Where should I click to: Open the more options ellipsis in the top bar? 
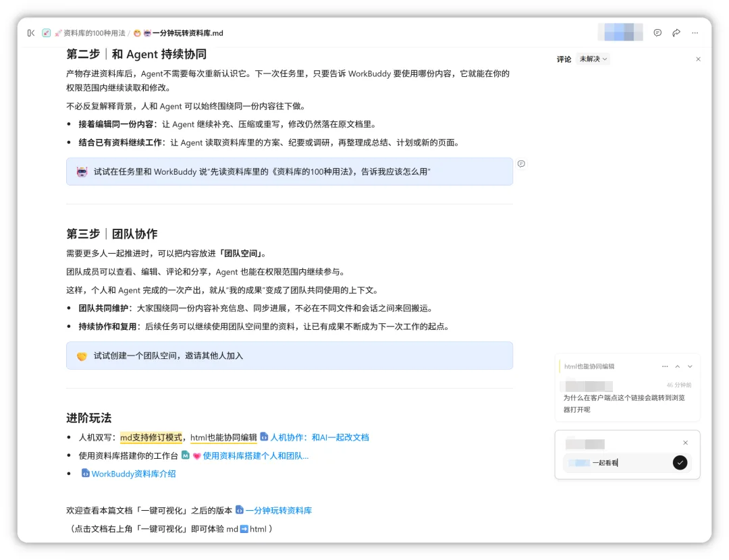(695, 33)
